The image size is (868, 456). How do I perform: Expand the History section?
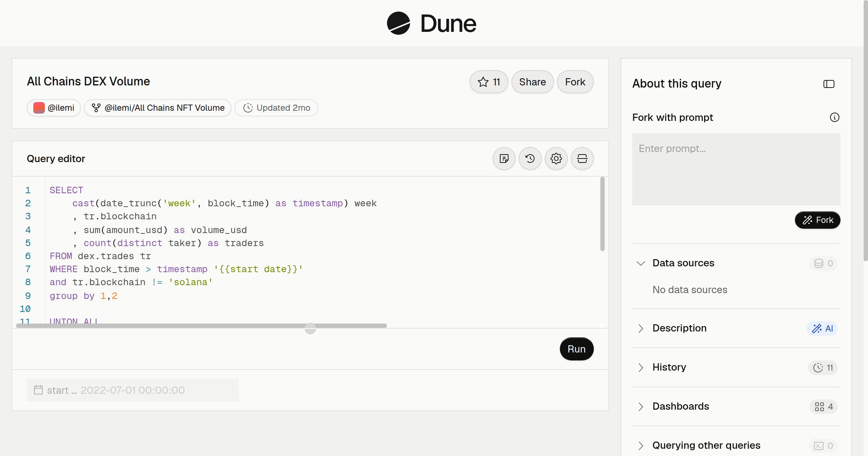tap(641, 367)
